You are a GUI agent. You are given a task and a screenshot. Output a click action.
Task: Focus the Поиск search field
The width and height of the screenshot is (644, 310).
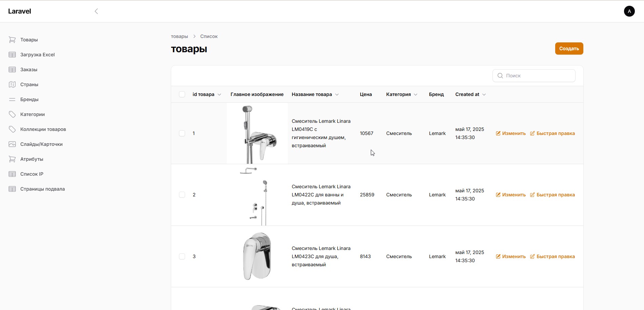534,76
